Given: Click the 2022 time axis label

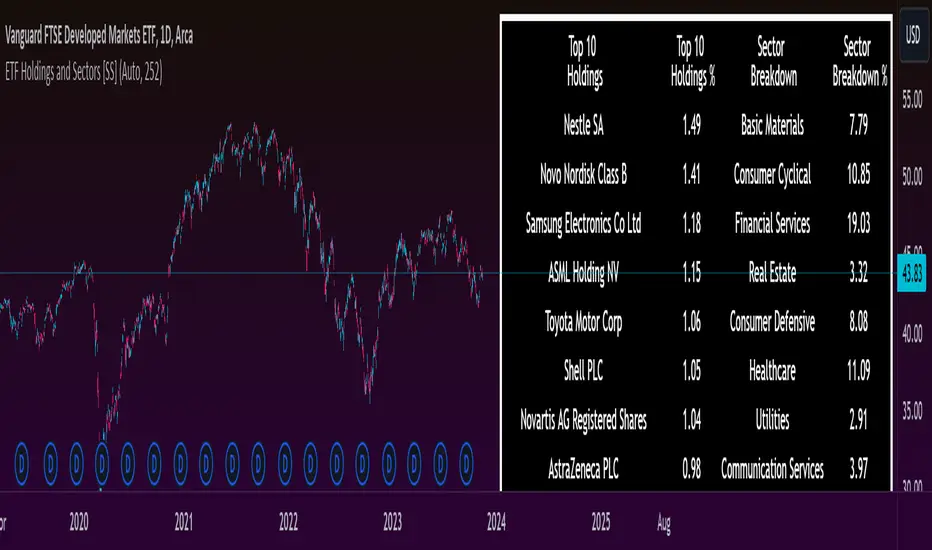Looking at the screenshot, I should (288, 523).
